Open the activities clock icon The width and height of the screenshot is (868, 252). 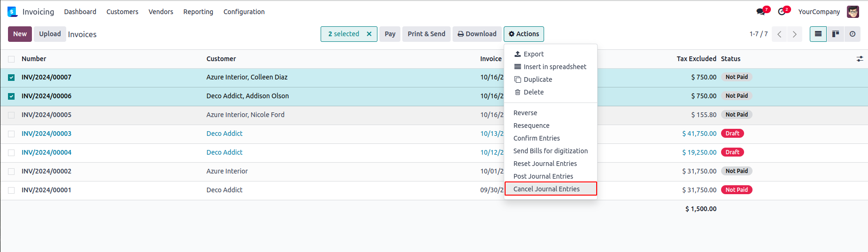[782, 12]
